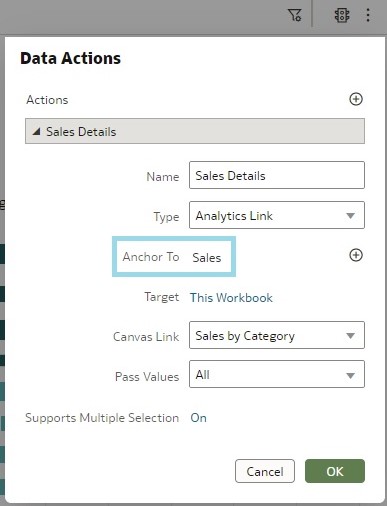Click the Actions section label
Image resolution: width=387 pixels, height=506 pixels.
click(47, 100)
